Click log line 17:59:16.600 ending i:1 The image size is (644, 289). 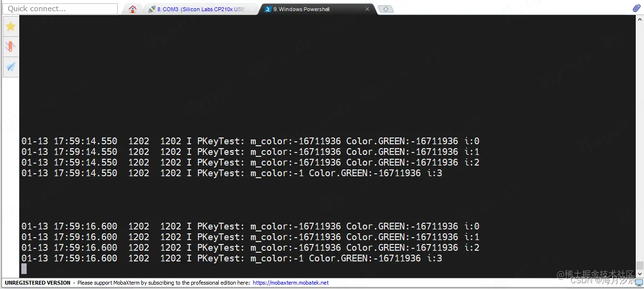[250, 237]
